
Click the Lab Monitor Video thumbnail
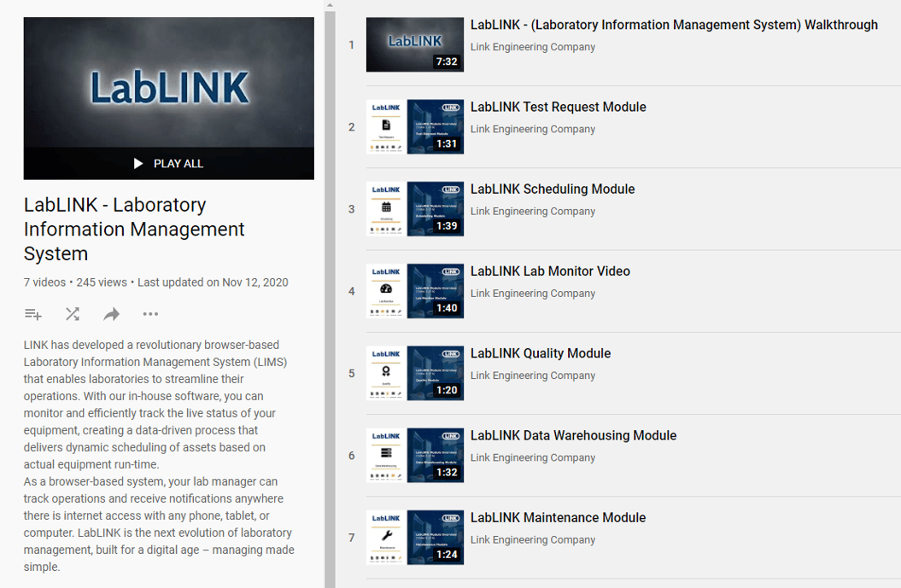tap(414, 291)
